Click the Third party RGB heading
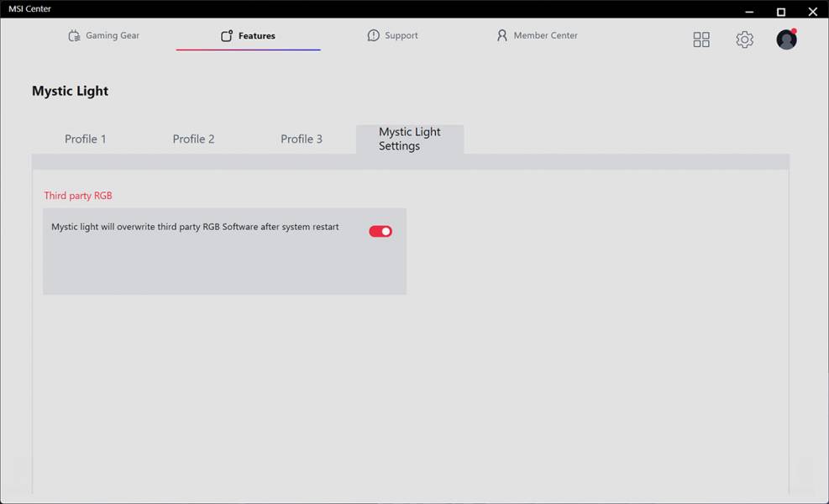The width and height of the screenshot is (829, 504). click(x=78, y=196)
